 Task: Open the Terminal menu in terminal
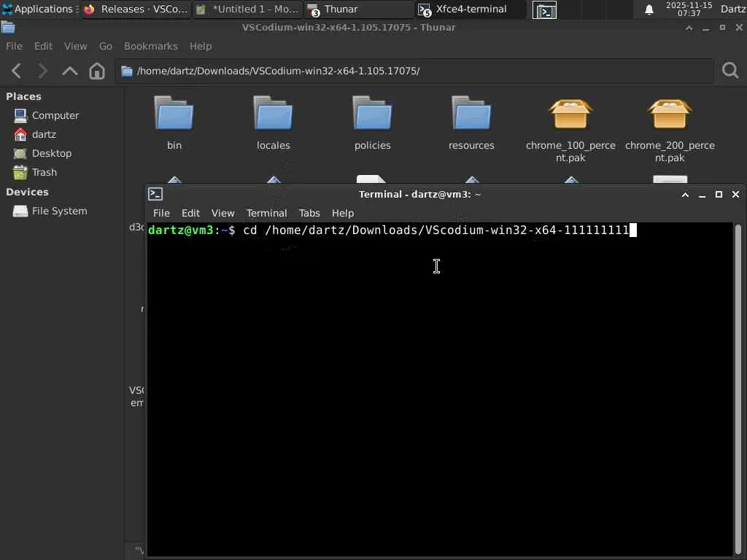[266, 213]
